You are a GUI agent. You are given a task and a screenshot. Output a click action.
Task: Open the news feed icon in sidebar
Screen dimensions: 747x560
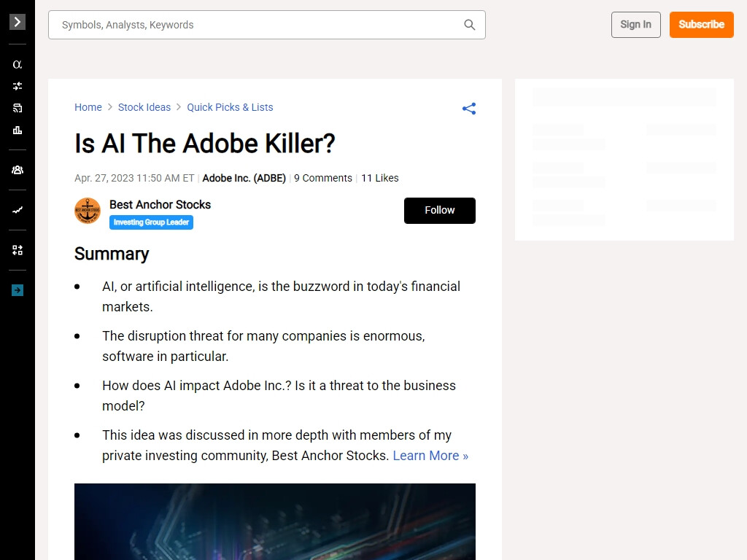18,108
